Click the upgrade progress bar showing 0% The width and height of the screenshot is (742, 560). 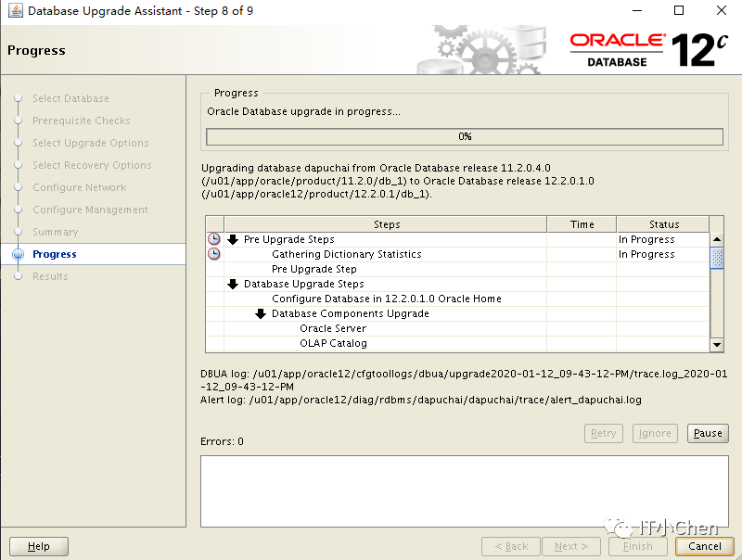click(465, 136)
